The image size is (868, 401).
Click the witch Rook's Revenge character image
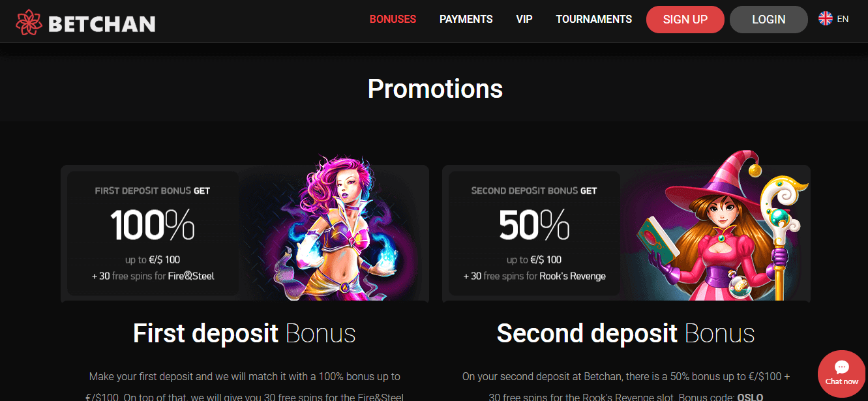[722, 225]
